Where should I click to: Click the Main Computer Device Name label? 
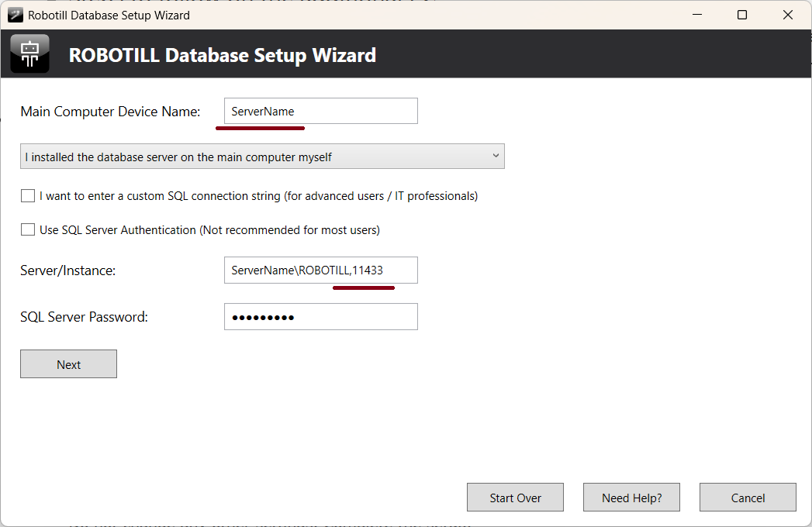(x=110, y=112)
